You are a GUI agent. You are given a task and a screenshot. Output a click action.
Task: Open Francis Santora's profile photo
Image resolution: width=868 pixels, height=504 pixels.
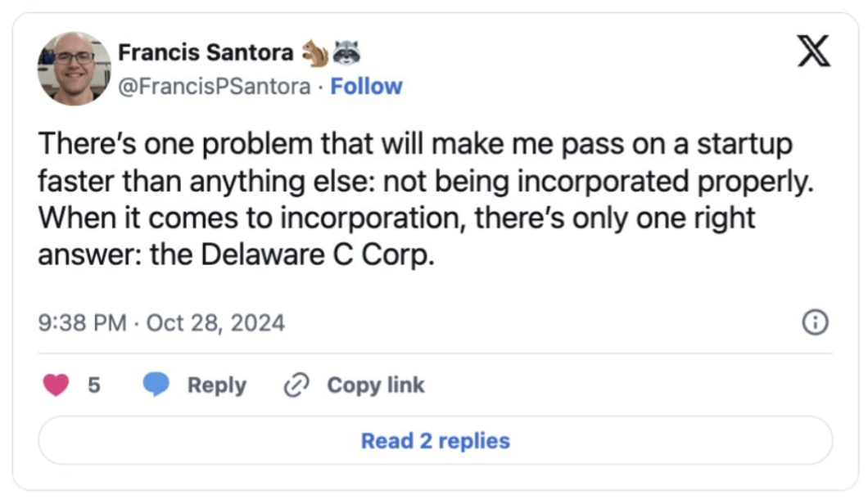74,69
